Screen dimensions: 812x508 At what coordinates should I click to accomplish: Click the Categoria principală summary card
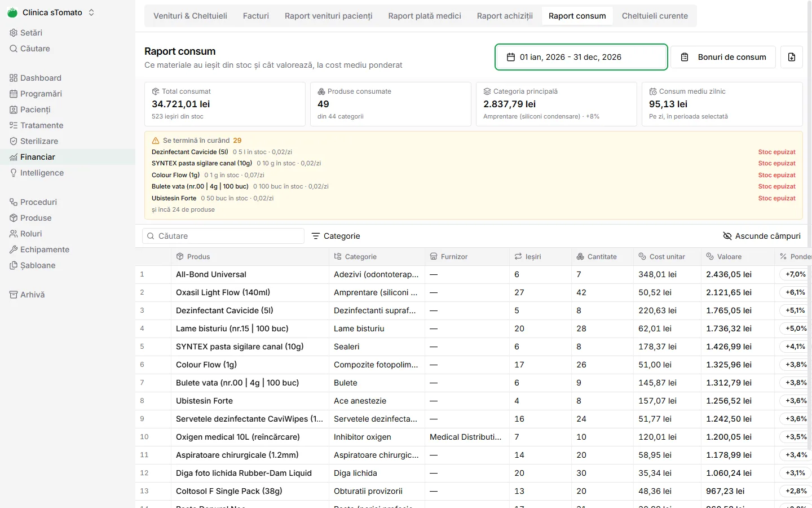[557, 104]
